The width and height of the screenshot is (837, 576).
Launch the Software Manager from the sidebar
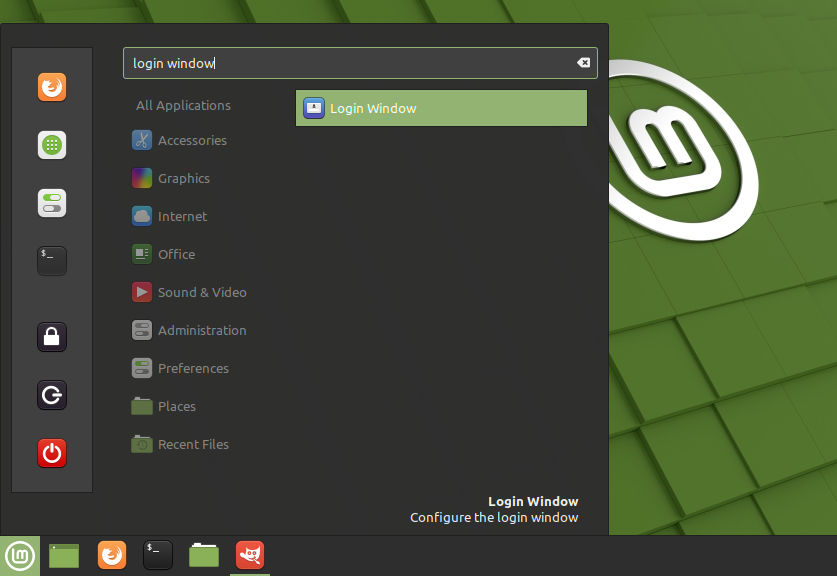tap(51, 145)
